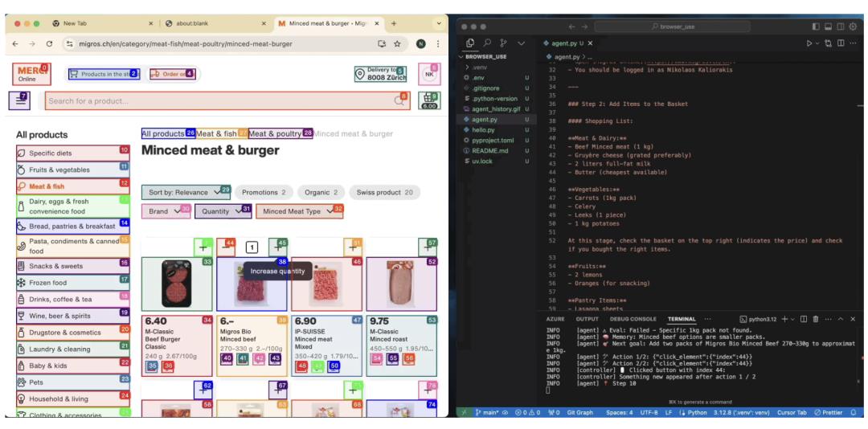Screen dimensions: 868x429
Task: Add M-Classic Beef Burger to basket
Action: pos(203,247)
